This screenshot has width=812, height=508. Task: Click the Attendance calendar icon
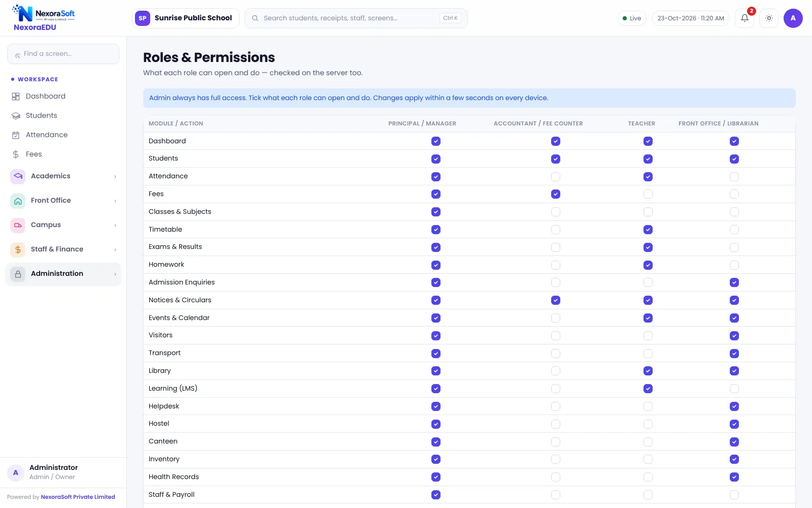tap(16, 135)
